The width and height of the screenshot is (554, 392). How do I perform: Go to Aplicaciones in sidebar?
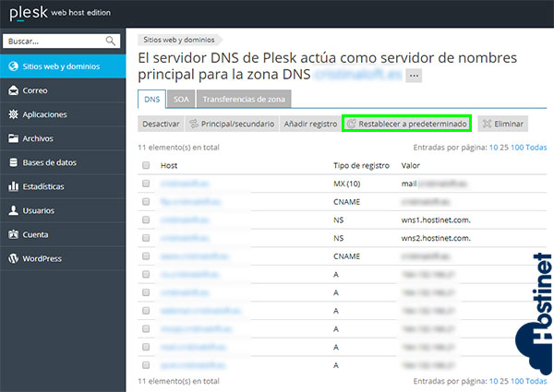point(63,114)
